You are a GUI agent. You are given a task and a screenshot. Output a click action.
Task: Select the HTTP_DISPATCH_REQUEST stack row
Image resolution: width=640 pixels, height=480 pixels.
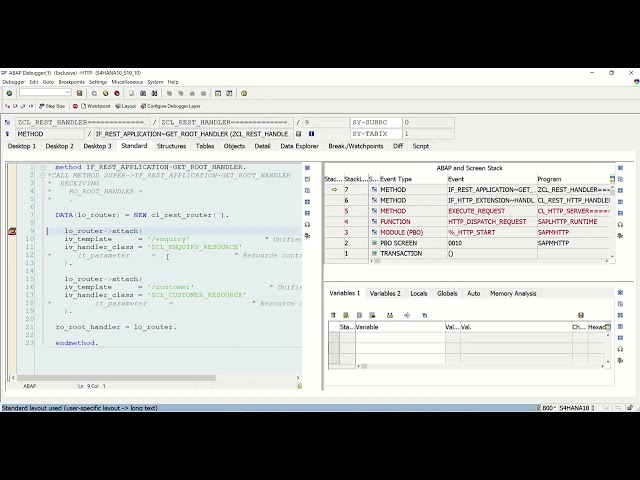(x=469, y=222)
